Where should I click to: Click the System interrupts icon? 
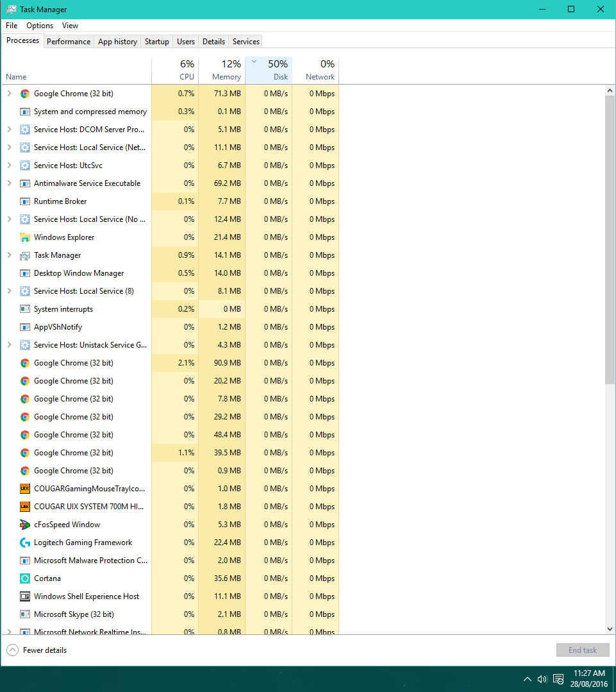(x=25, y=309)
